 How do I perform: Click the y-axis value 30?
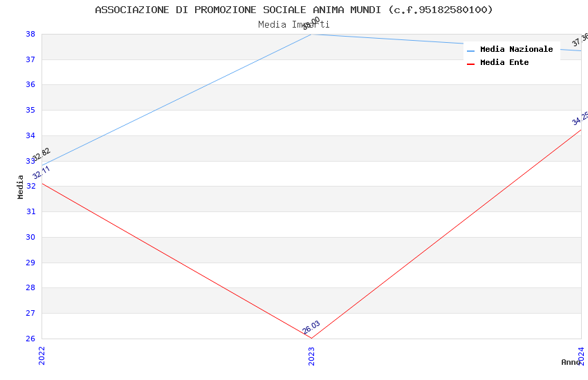[x=30, y=237]
